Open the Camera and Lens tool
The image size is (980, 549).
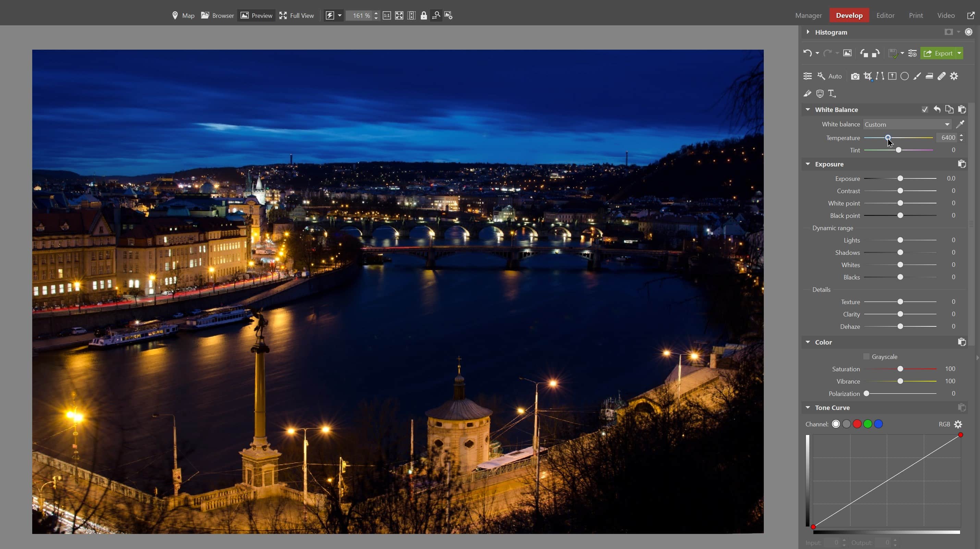click(x=855, y=76)
